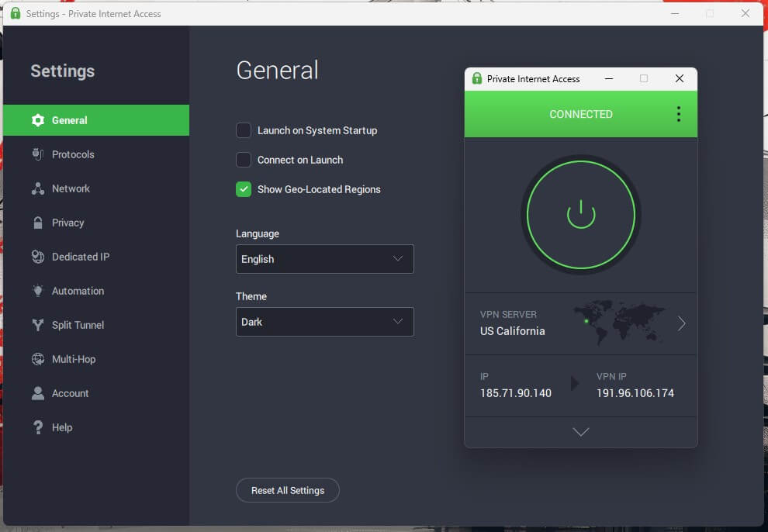Enable Connect on Launch checkbox
Image resolution: width=768 pixels, height=532 pixels.
(x=244, y=160)
